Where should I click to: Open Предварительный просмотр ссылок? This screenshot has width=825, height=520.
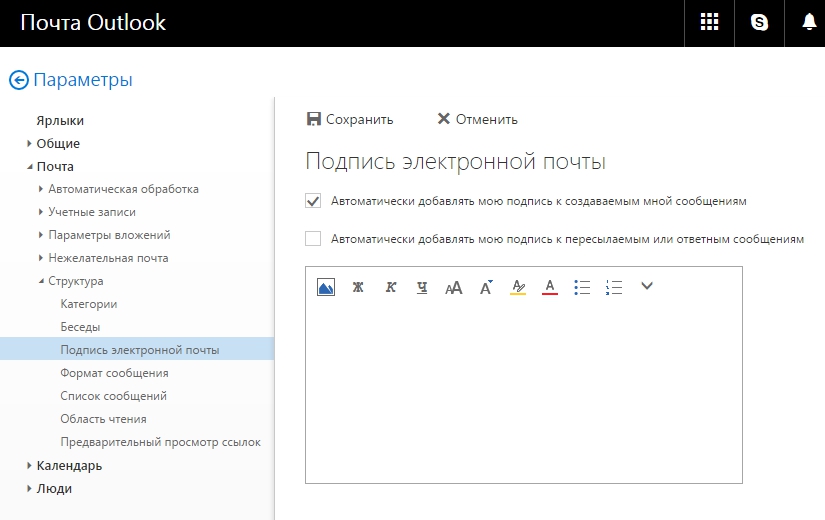tap(160, 442)
